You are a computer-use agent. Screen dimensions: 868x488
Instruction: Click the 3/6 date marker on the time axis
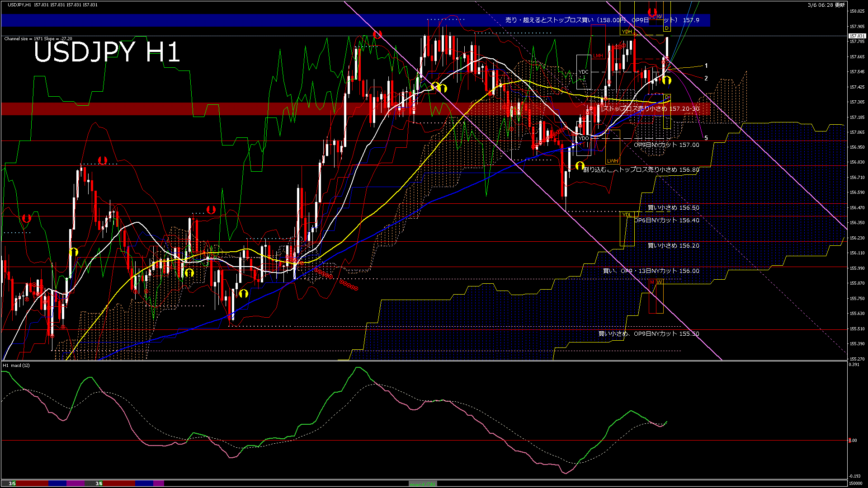99,483
